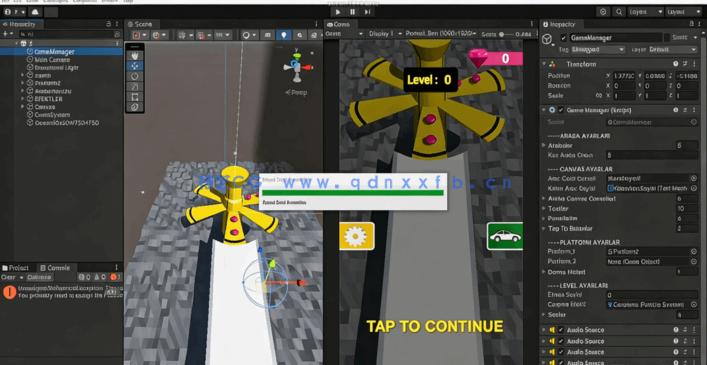Select the Rotate tool in Scene overlay
Image resolution: width=707 pixels, height=365 pixels.
coord(135,76)
